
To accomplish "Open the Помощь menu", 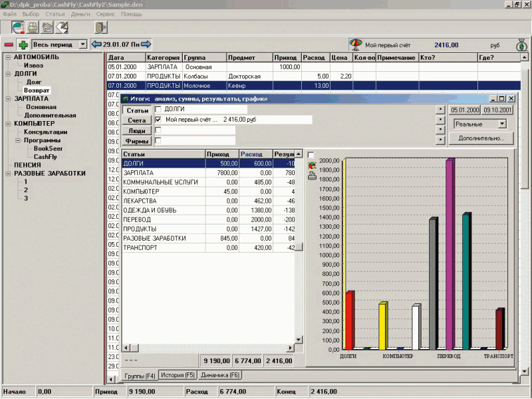I will pos(131,14).
